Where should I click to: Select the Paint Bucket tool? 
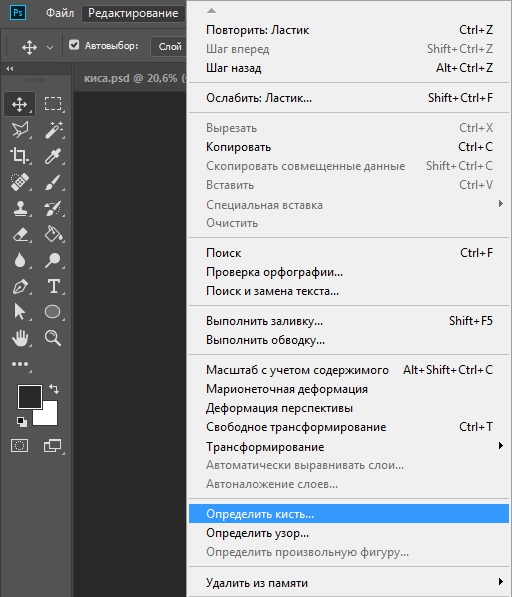(53, 235)
